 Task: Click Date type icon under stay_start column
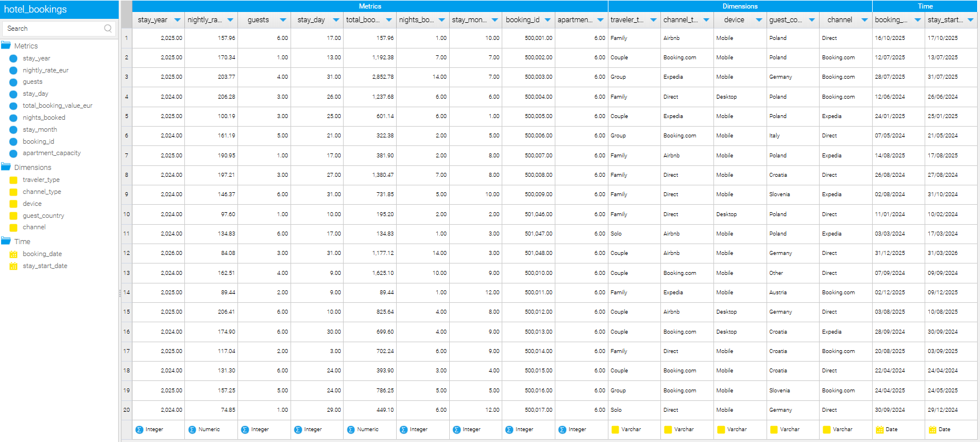click(x=933, y=429)
